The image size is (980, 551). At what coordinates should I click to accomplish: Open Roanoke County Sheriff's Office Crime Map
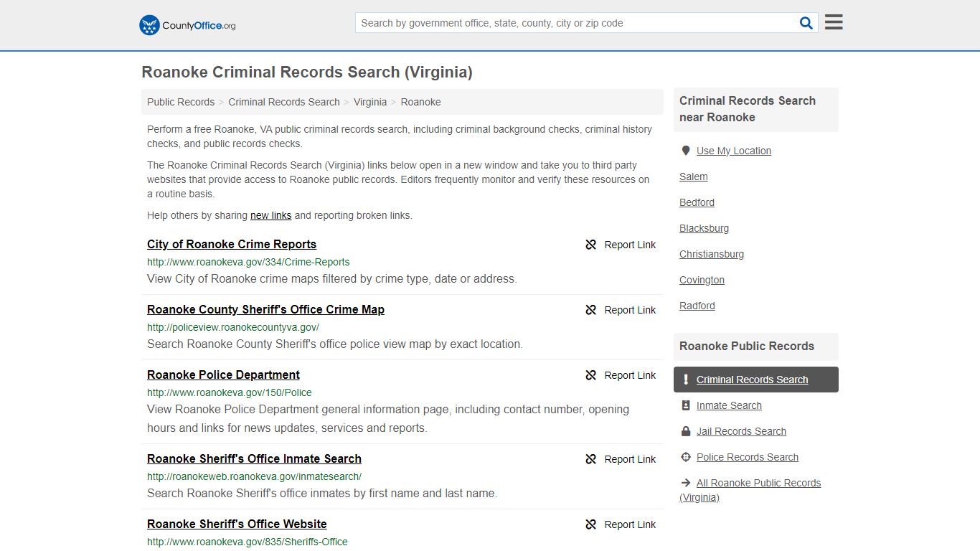coord(265,309)
